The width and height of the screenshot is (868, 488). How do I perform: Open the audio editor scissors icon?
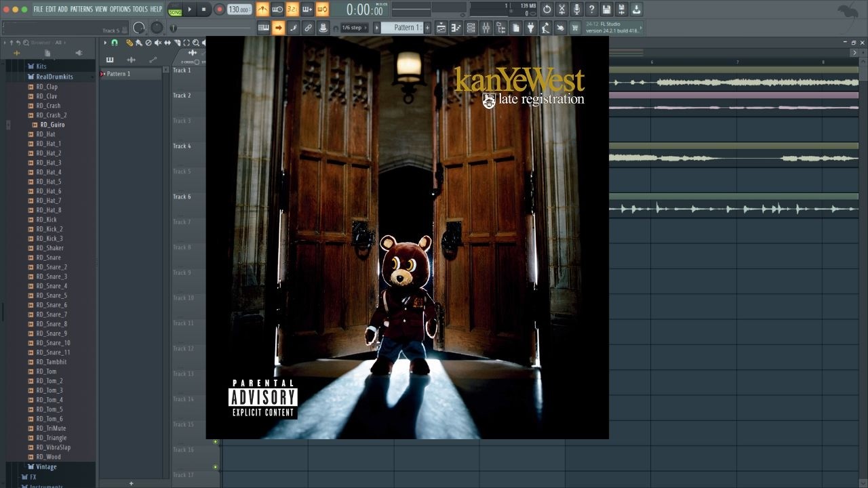pos(561,9)
